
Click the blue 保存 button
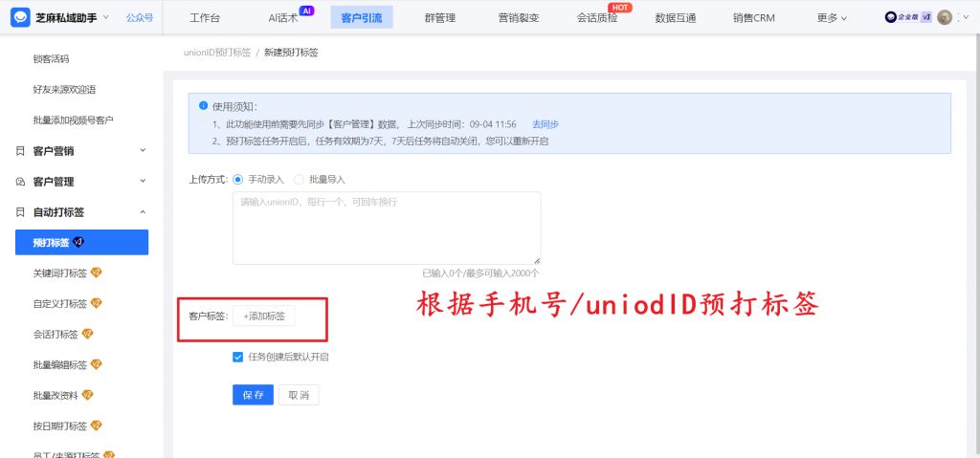253,395
